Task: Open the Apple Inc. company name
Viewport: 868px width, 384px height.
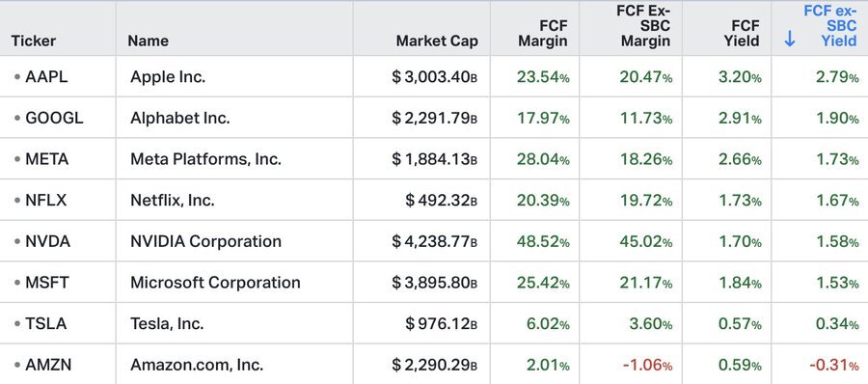Action: 168,77
